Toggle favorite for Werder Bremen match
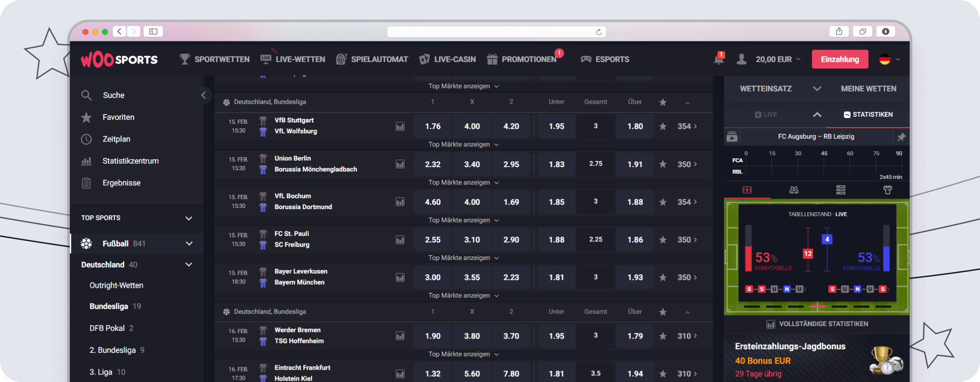Image resolution: width=980 pixels, height=382 pixels. 662,336
